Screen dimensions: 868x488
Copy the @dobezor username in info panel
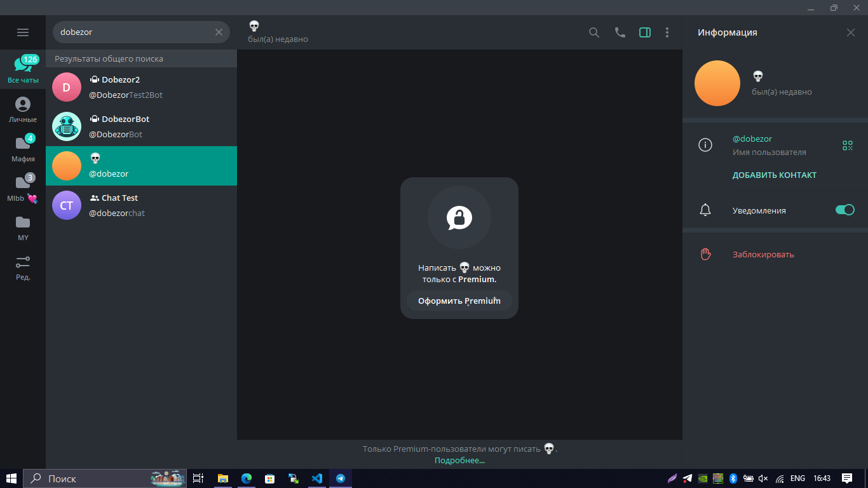point(752,139)
